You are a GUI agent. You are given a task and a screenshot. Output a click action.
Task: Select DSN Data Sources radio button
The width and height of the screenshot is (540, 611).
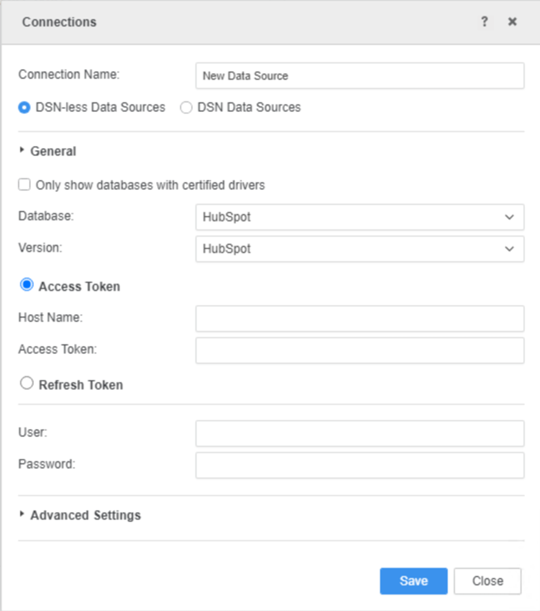(186, 107)
